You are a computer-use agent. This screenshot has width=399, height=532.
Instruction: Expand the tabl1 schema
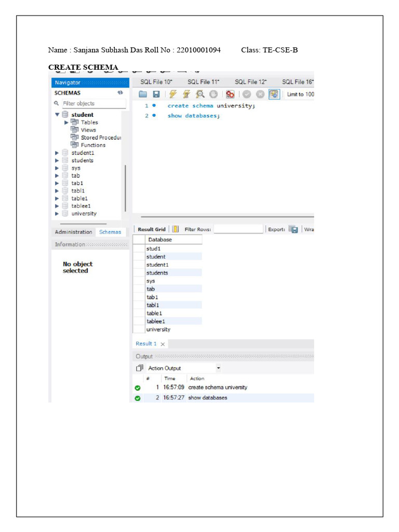click(x=57, y=191)
